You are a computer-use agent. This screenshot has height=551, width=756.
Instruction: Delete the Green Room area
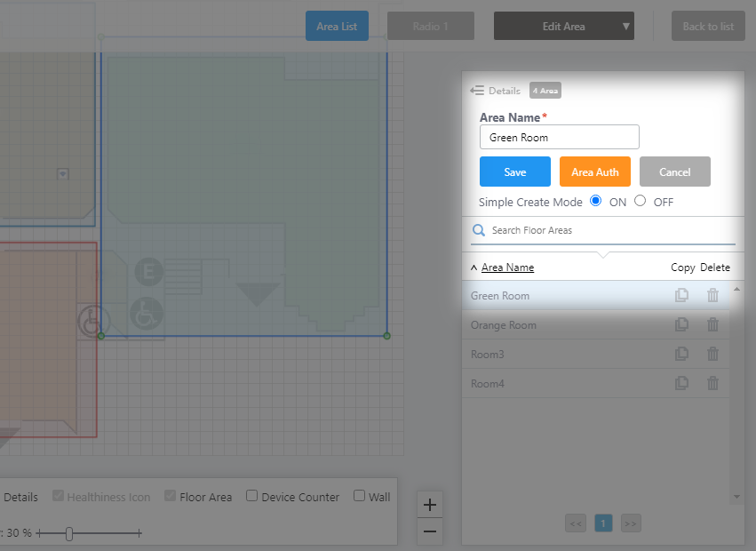tap(712, 296)
